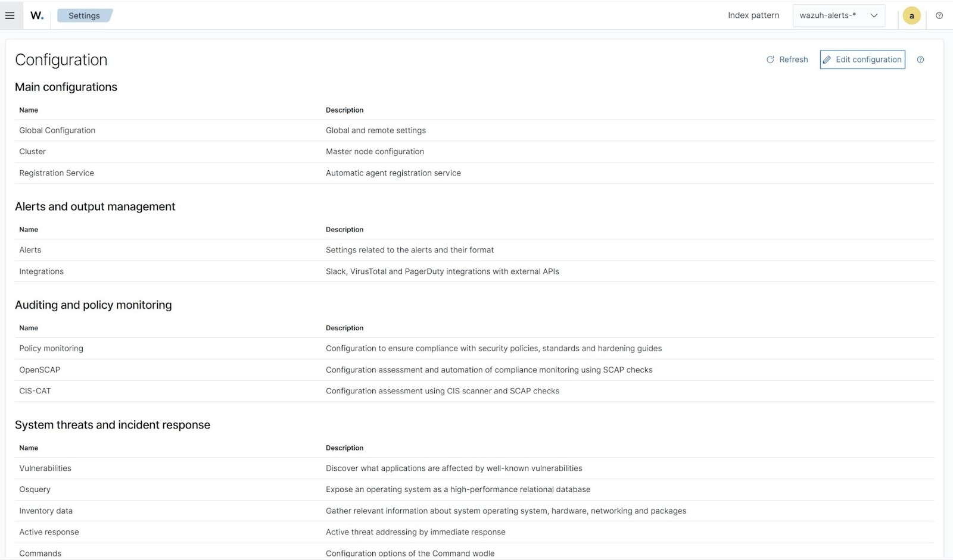Open Global Configuration settings
Viewport: 953px width, 560px height.
57,130
